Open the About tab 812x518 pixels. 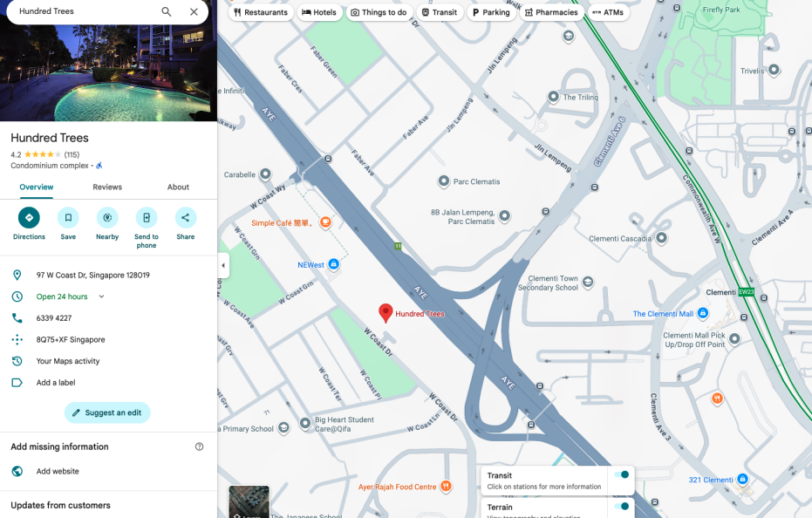[x=178, y=187]
